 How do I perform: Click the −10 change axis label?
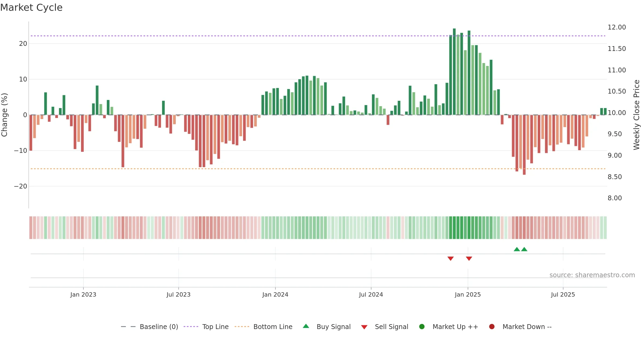click(21, 151)
